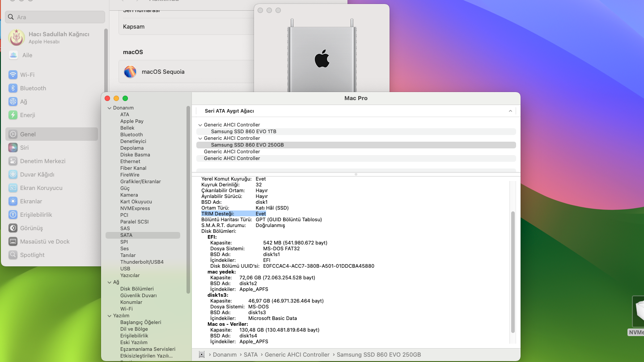Click the Bluetooth icon in System Settings
The height and width of the screenshot is (362, 644).
[x=13, y=88]
